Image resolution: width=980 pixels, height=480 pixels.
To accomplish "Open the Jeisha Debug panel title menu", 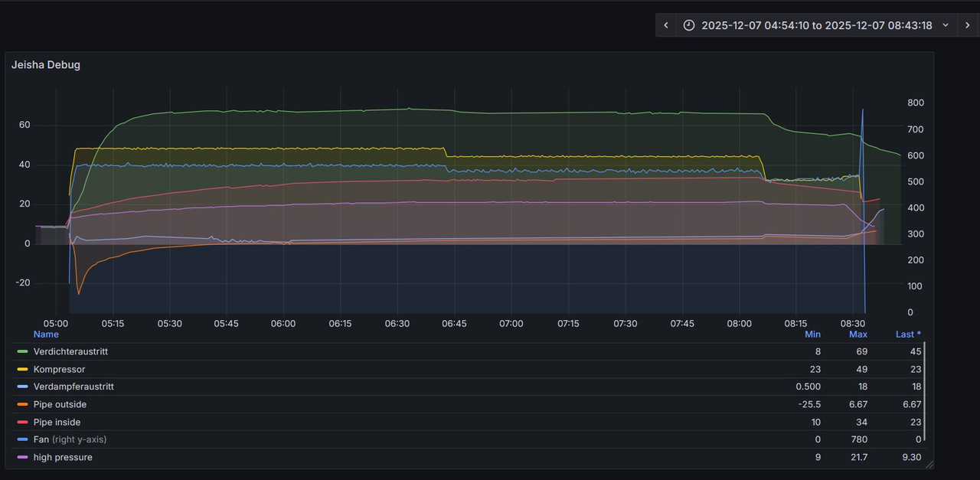I will coord(46,65).
